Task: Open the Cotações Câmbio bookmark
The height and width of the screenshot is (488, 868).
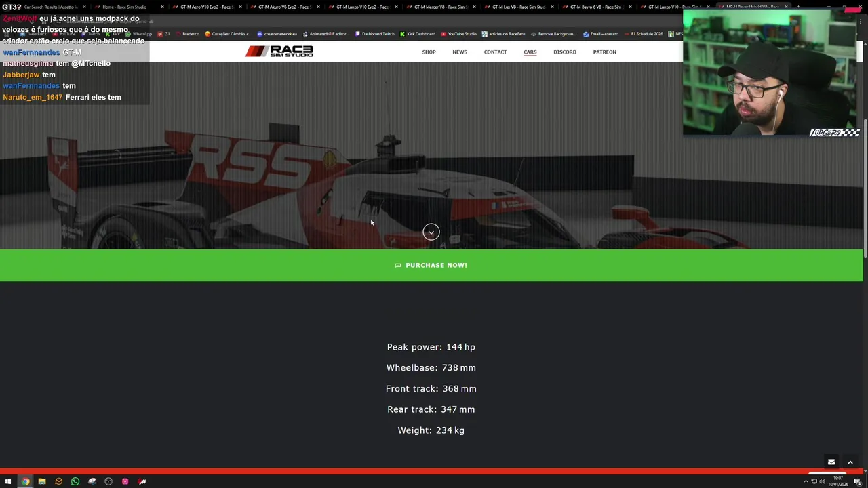Action: pyautogui.click(x=229, y=34)
